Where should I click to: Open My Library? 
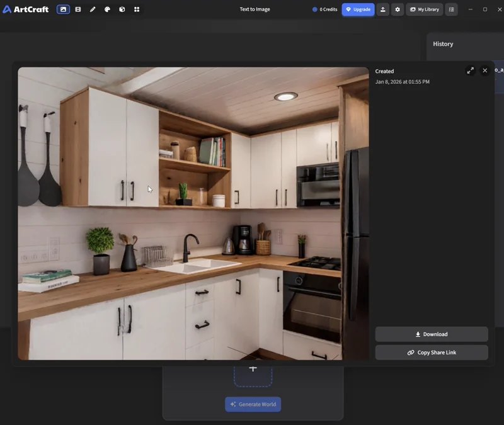point(425,9)
